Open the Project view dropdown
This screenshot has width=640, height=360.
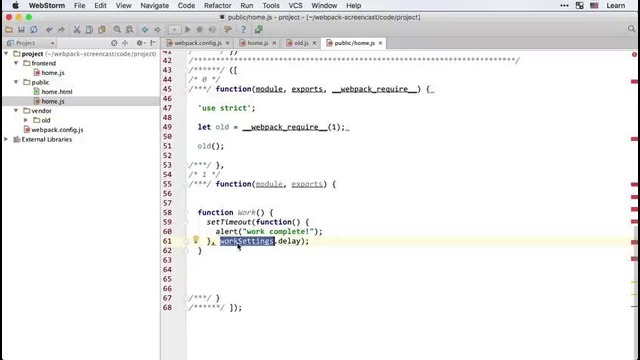pos(31,43)
